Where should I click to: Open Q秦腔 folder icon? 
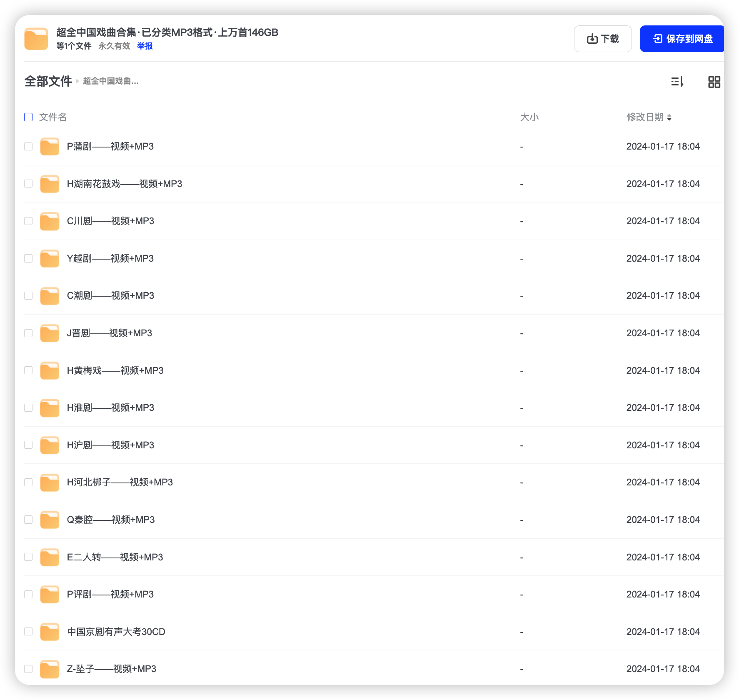point(50,520)
